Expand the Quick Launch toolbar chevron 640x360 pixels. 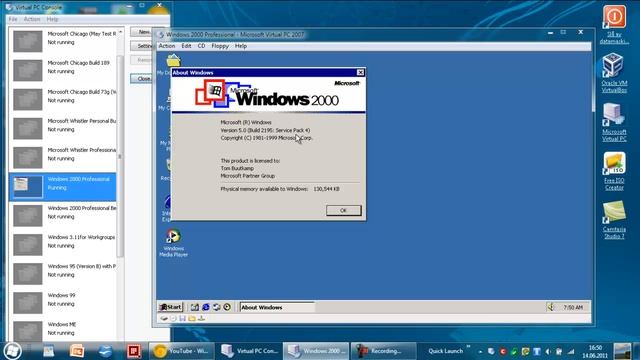[x=468, y=347]
